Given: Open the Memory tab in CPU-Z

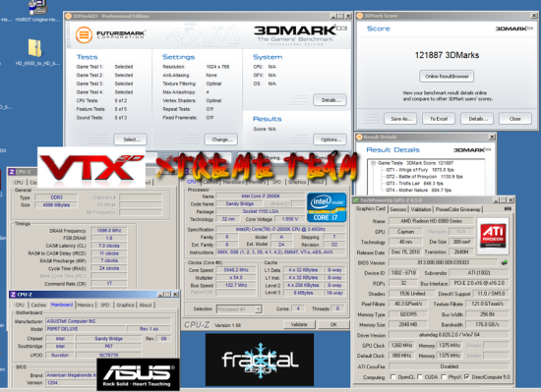Looking at the screenshot, I should point(86,305).
